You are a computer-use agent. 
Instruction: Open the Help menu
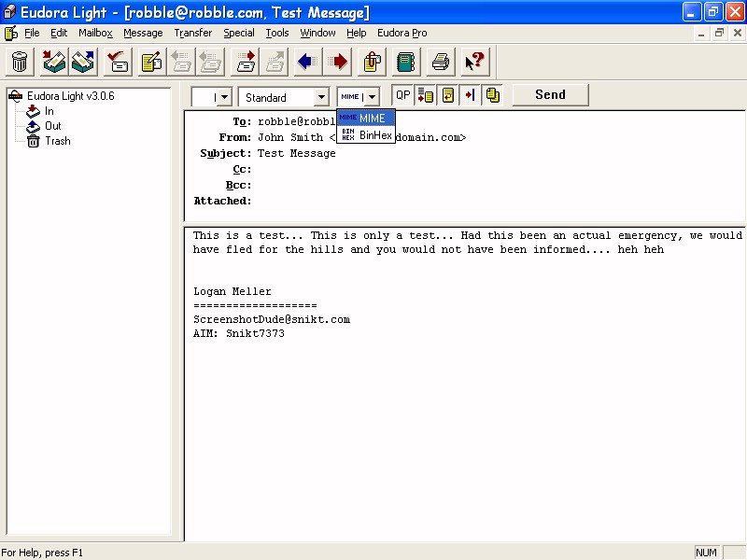coord(357,33)
